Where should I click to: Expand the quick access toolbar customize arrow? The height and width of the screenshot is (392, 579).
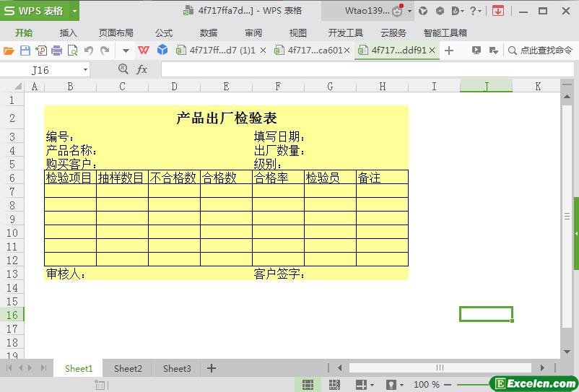pyautogui.click(x=126, y=51)
